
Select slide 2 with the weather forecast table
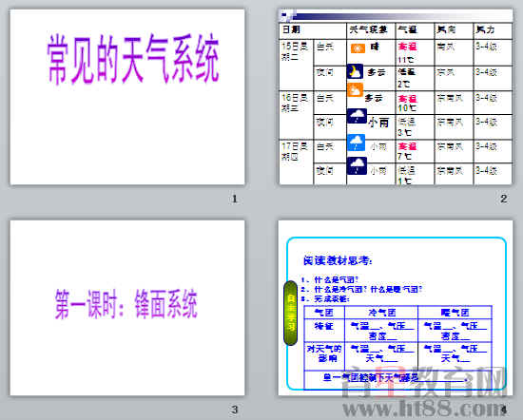[396, 97]
